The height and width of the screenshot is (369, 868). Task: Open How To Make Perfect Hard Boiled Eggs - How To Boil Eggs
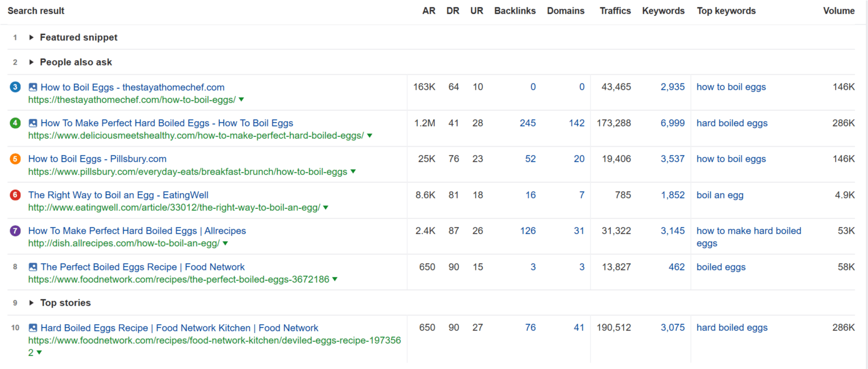[167, 123]
